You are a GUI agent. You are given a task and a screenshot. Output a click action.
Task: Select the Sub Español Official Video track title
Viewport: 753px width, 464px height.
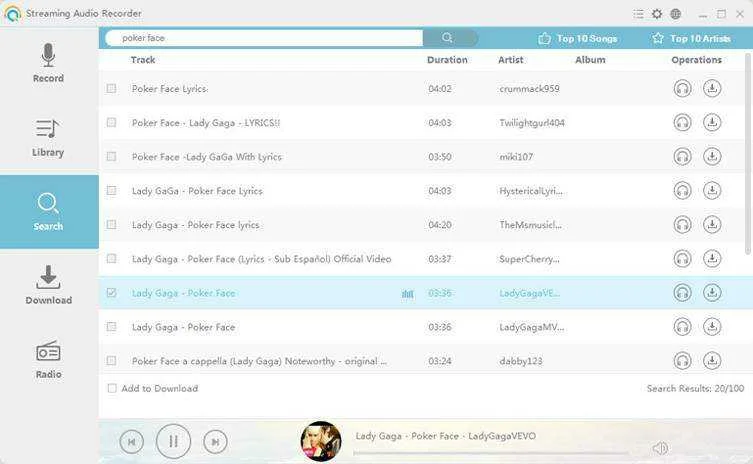(x=261, y=259)
